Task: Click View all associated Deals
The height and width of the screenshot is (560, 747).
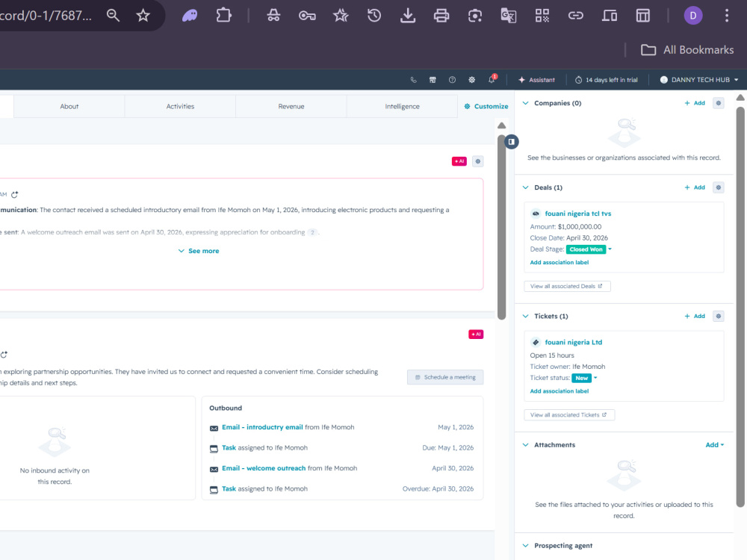Action: (x=567, y=286)
